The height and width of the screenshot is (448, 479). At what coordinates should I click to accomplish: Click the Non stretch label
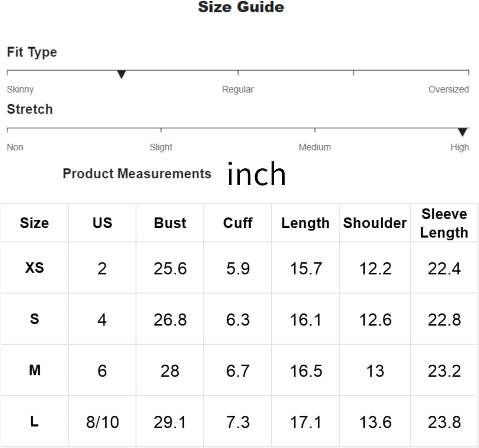pyautogui.click(x=15, y=147)
